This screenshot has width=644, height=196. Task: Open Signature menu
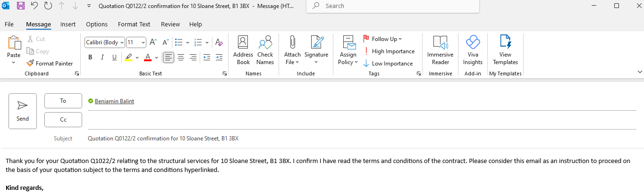[316, 50]
